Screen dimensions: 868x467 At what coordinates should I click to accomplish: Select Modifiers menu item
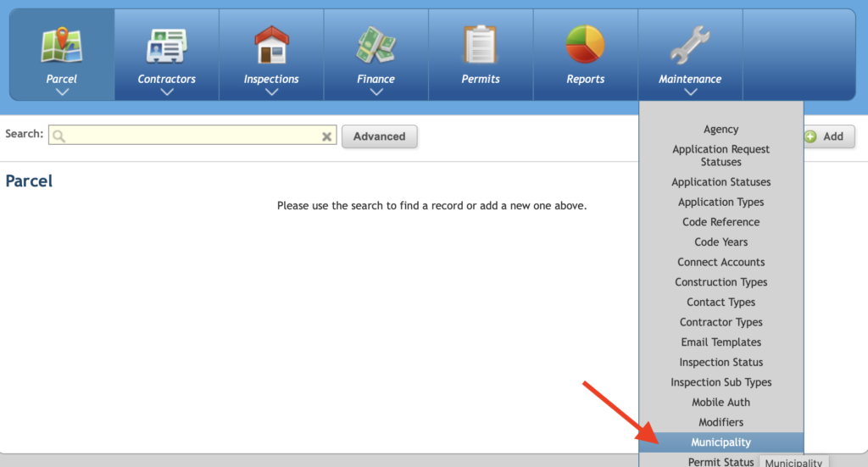[x=721, y=422]
